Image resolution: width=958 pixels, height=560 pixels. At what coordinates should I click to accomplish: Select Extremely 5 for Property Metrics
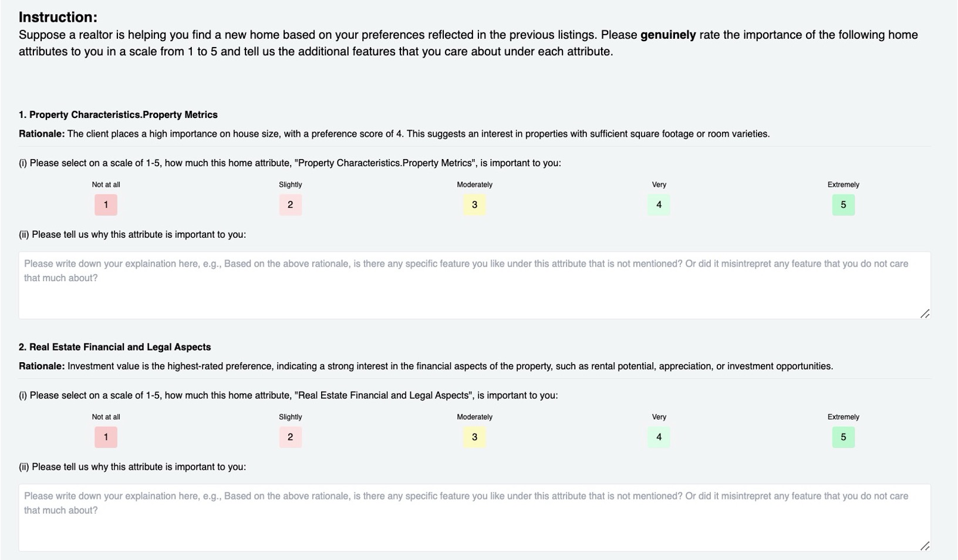point(843,205)
